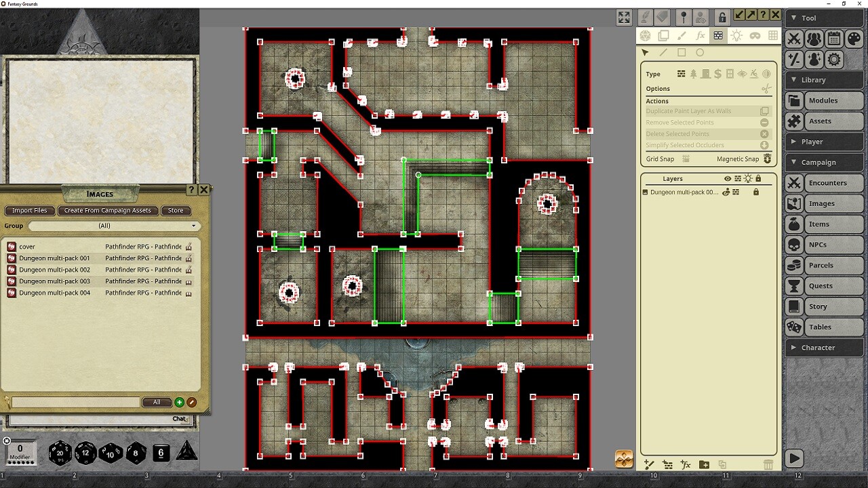Choose the Window occluder type
The height and width of the screenshot is (488, 868).
[730, 73]
